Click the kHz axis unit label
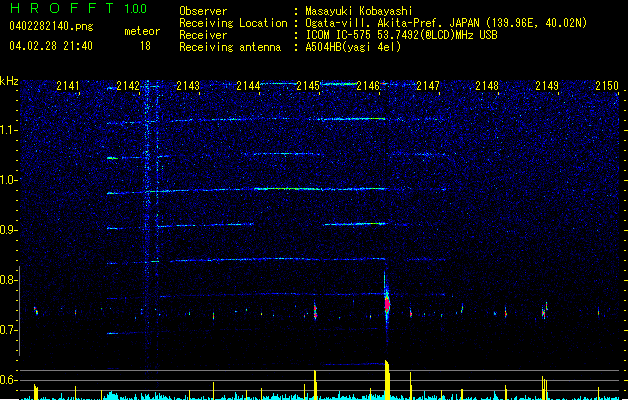Image resolution: width=629 pixels, height=400 pixels. pyautogui.click(x=9, y=81)
